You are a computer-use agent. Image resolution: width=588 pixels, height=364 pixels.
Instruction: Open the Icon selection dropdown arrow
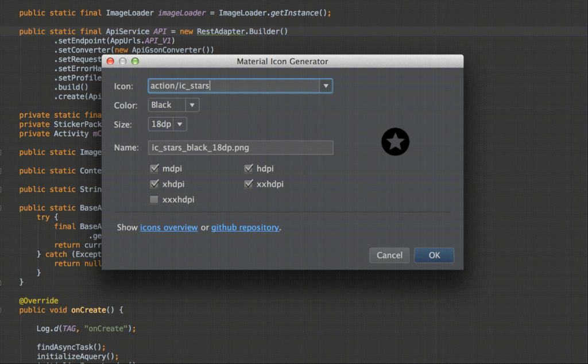click(326, 86)
